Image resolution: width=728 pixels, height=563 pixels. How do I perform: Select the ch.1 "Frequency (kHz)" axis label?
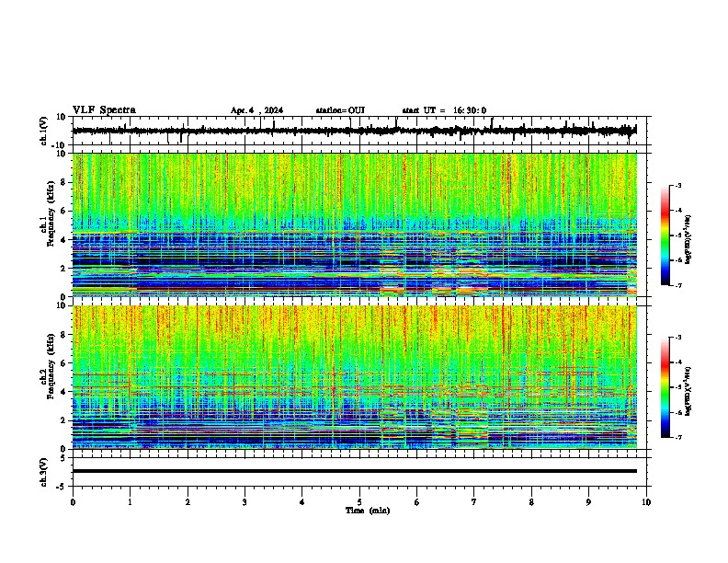click(x=51, y=214)
